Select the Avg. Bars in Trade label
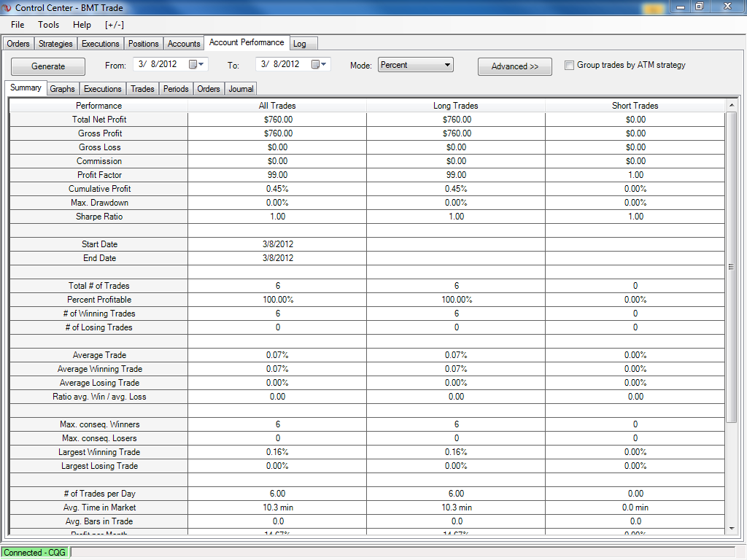The height and width of the screenshot is (560, 747). click(99, 521)
